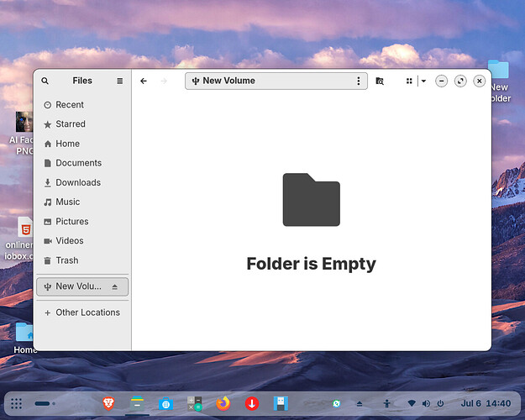Open the software store from the dock

[x=165, y=403]
